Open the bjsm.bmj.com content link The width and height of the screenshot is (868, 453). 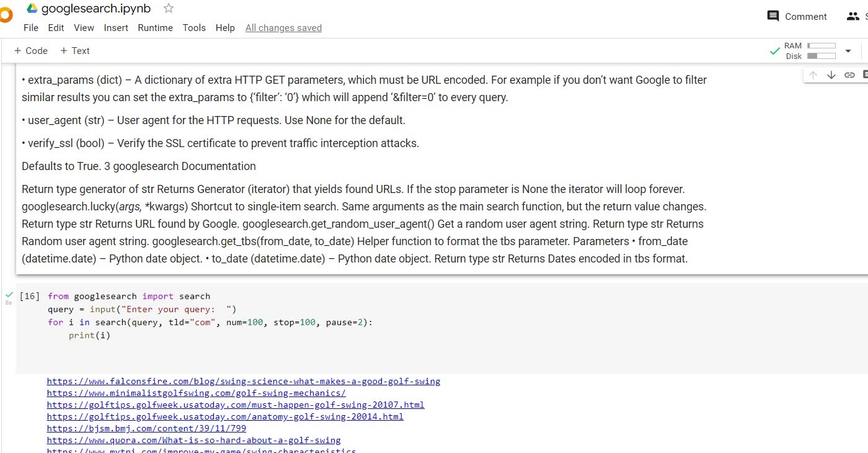146,429
